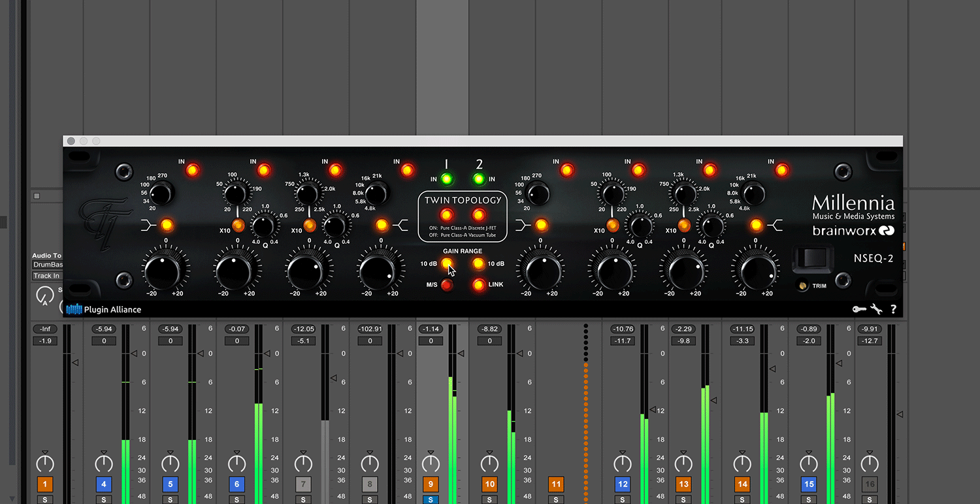Activate greyed-out track 16
Screen dimensions: 980x504
[x=870, y=484]
